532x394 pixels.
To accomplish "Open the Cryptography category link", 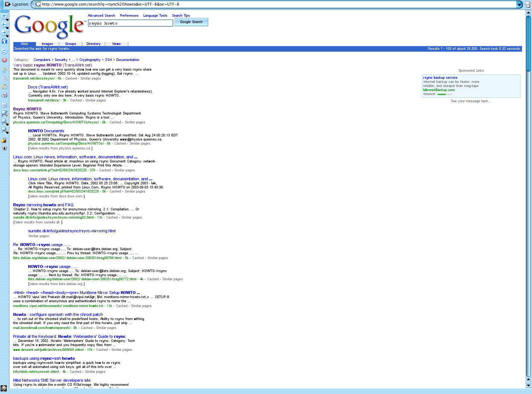I will [x=90, y=60].
